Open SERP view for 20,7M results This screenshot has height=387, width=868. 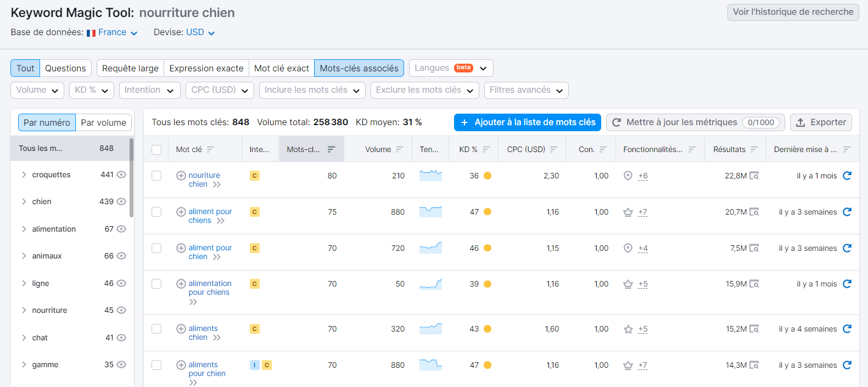(x=754, y=212)
